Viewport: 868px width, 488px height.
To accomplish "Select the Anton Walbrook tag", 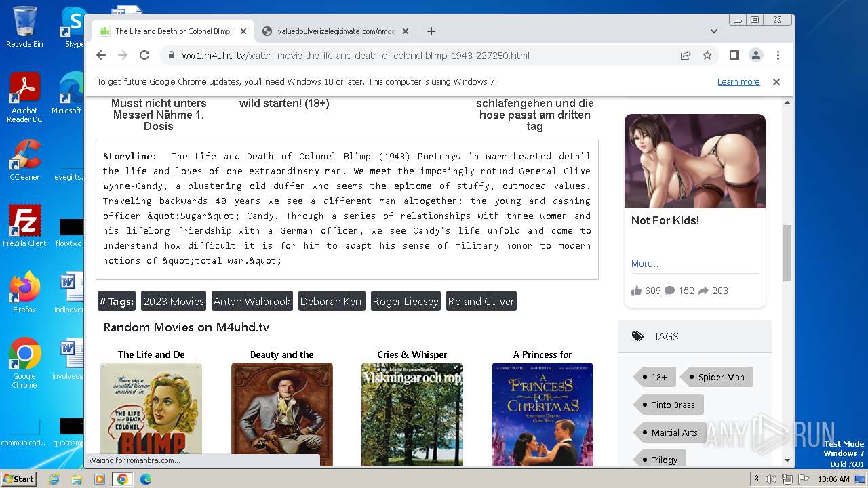I will point(252,301).
